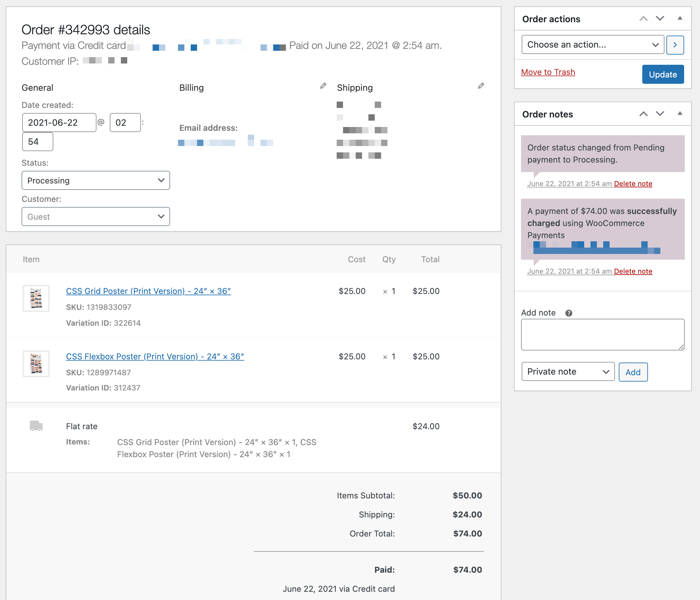The height and width of the screenshot is (600, 700).
Task: Move Order actions panel up
Action: pos(644,19)
